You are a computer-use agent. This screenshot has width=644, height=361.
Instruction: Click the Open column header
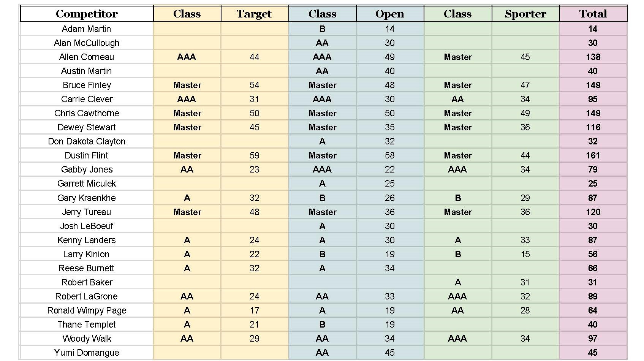(x=389, y=14)
